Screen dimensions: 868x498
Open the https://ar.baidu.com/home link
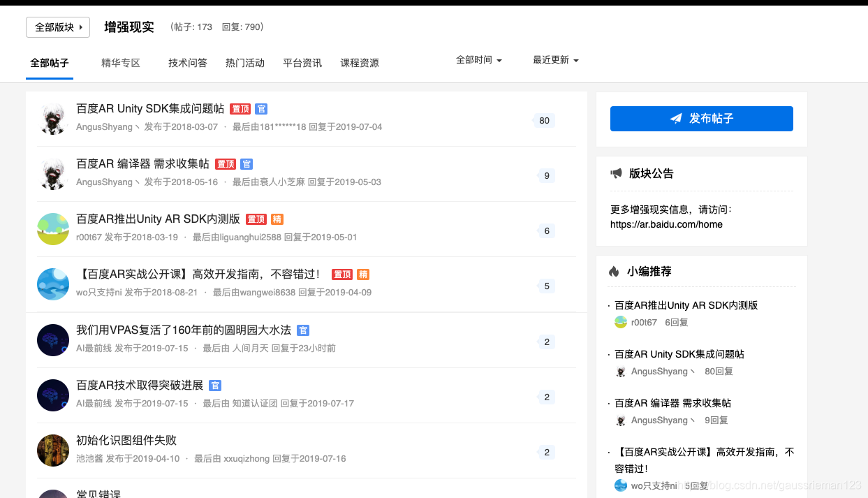[666, 224]
